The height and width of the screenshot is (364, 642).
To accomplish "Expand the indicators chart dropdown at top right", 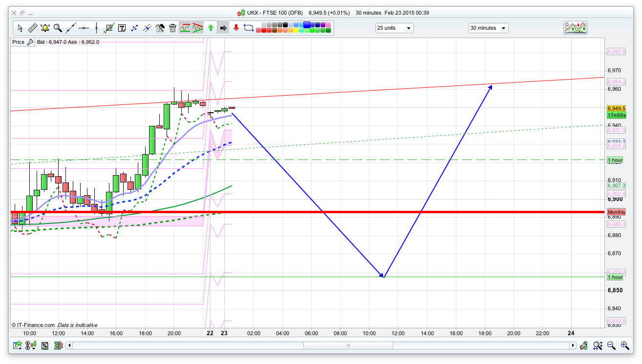I will [x=575, y=28].
